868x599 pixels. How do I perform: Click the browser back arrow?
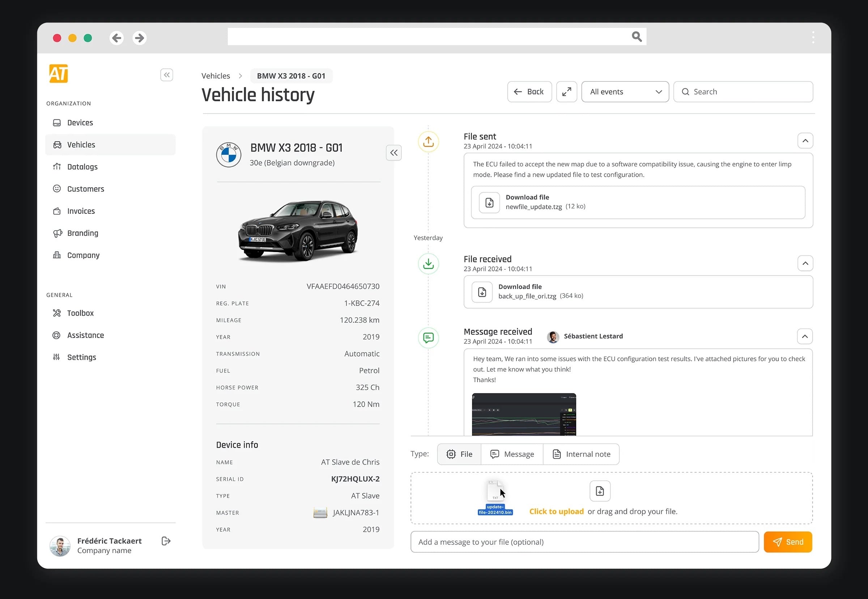coord(116,38)
